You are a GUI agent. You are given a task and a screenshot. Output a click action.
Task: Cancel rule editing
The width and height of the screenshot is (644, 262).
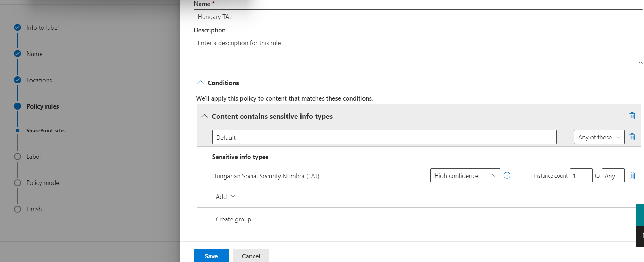[x=251, y=256]
